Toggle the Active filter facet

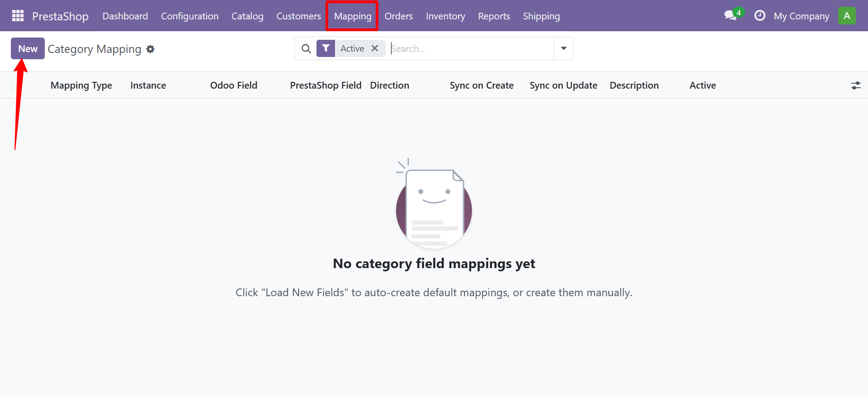(x=352, y=48)
